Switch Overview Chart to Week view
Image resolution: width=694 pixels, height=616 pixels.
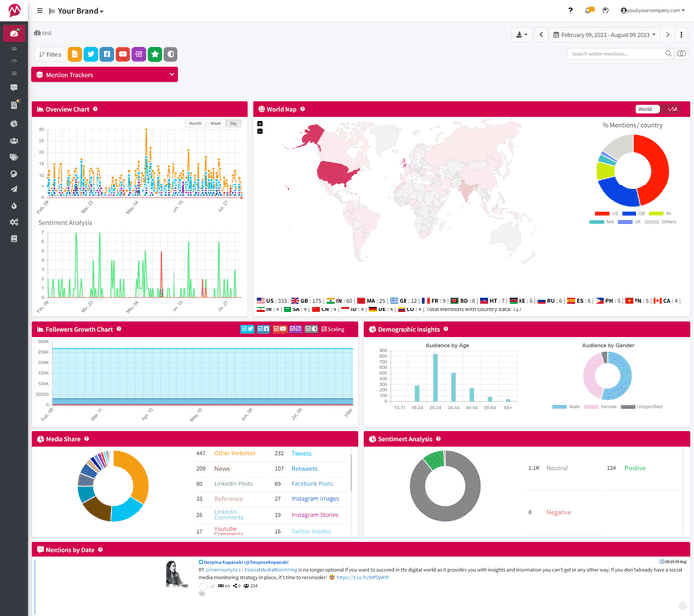(x=214, y=123)
